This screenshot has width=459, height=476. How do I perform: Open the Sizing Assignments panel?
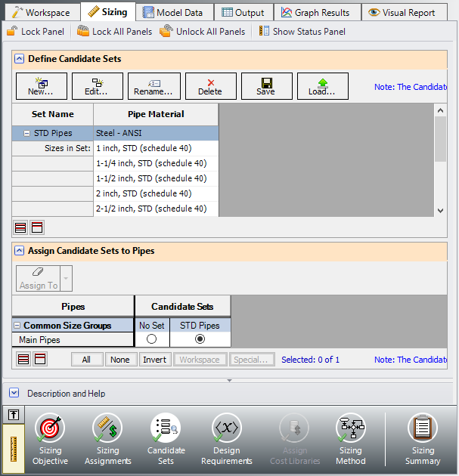pos(108,439)
